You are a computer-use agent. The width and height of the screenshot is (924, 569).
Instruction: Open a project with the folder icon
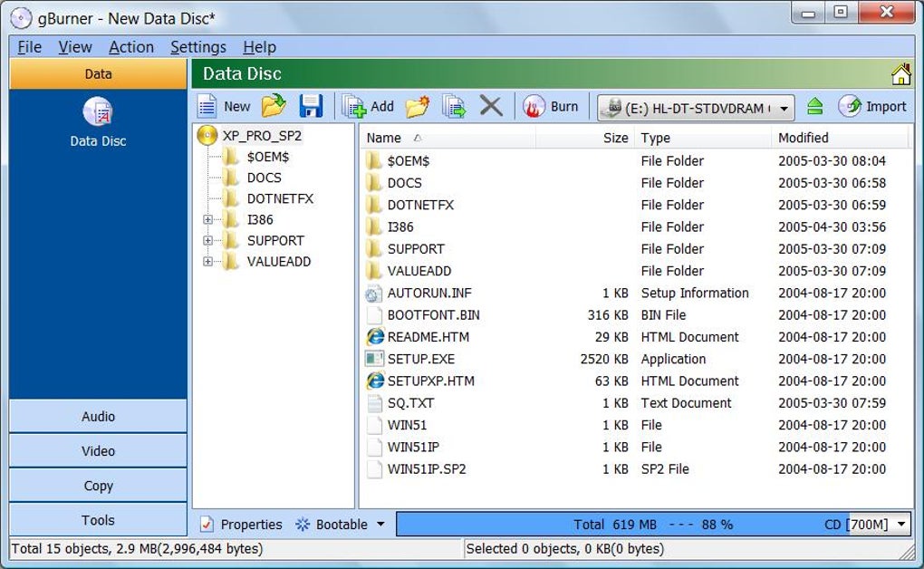[x=274, y=106]
